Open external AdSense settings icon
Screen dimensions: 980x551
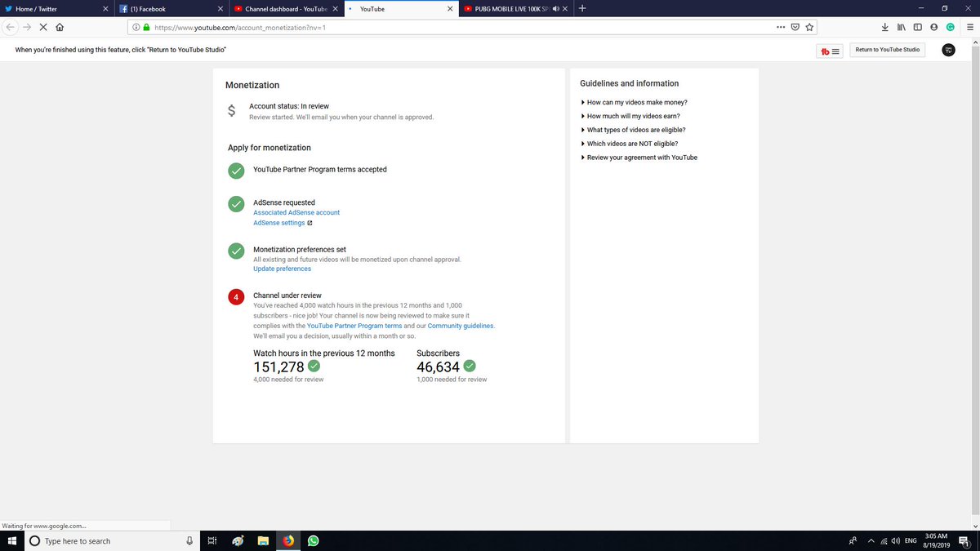coord(310,223)
